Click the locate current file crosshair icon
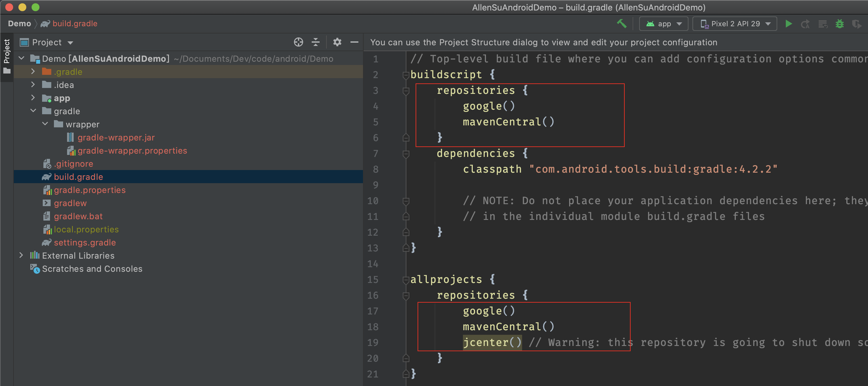 click(x=298, y=42)
